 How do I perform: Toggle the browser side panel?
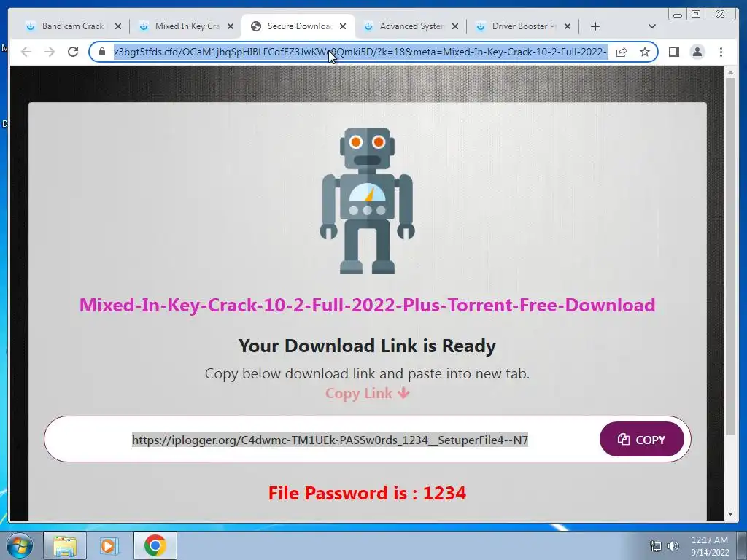coord(673,52)
